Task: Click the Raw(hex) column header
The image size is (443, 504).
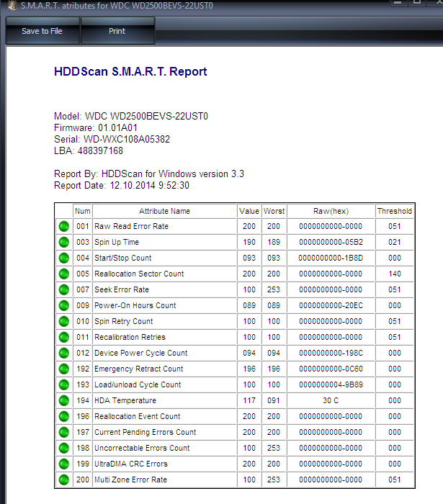Action: (x=331, y=211)
